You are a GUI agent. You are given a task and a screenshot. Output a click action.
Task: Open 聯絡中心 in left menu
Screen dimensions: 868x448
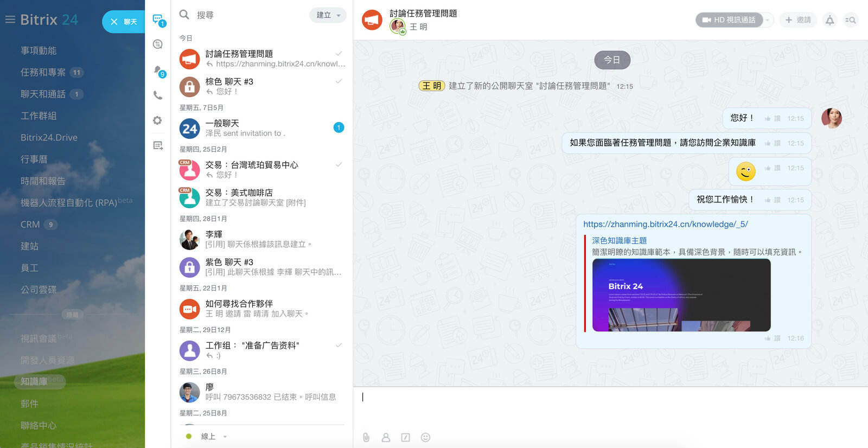[x=39, y=425]
